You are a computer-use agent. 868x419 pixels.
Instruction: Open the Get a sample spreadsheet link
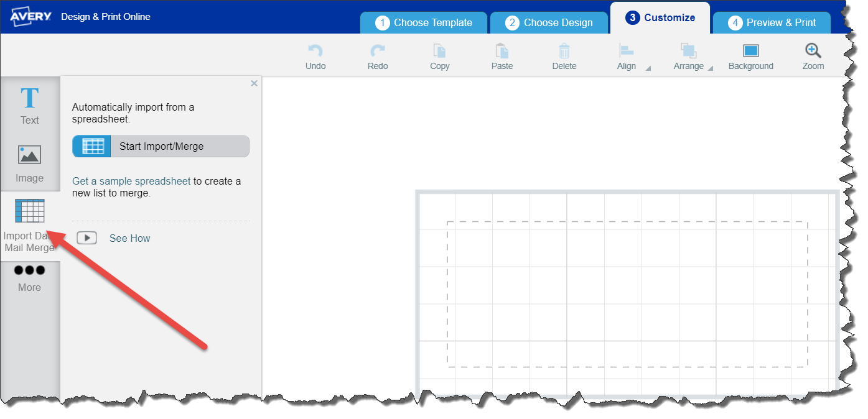pyautogui.click(x=131, y=182)
